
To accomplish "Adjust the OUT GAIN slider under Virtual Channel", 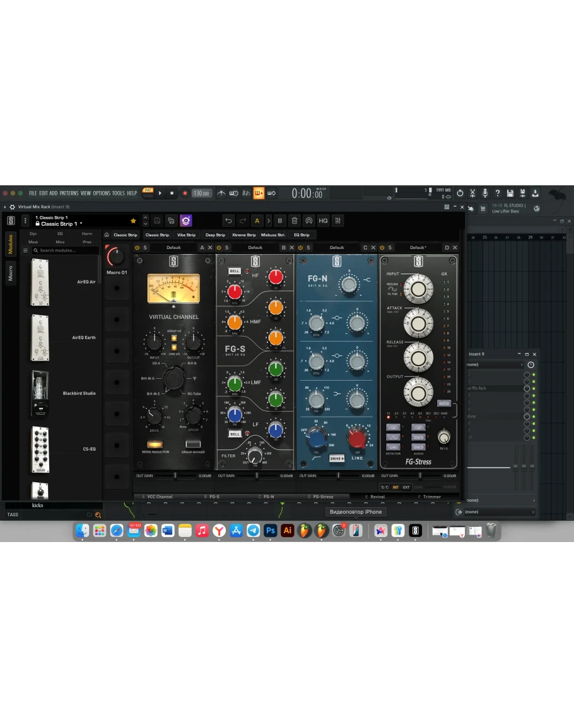I will [x=175, y=476].
